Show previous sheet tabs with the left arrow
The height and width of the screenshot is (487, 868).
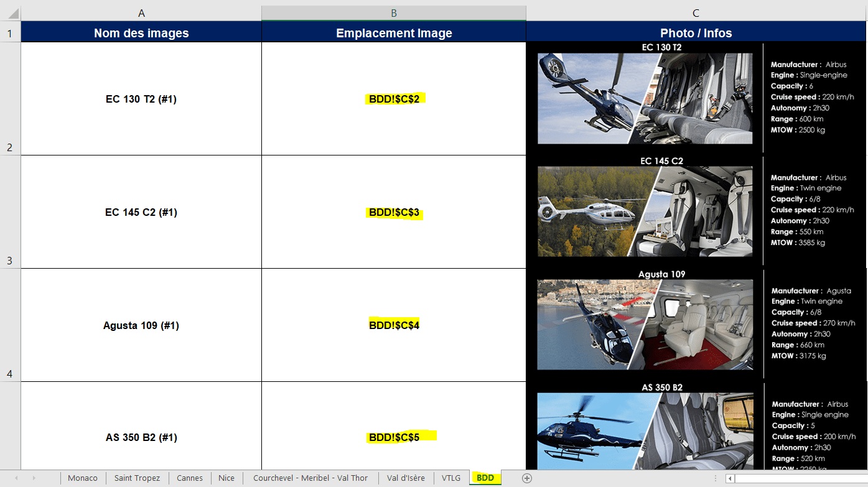[x=16, y=478]
